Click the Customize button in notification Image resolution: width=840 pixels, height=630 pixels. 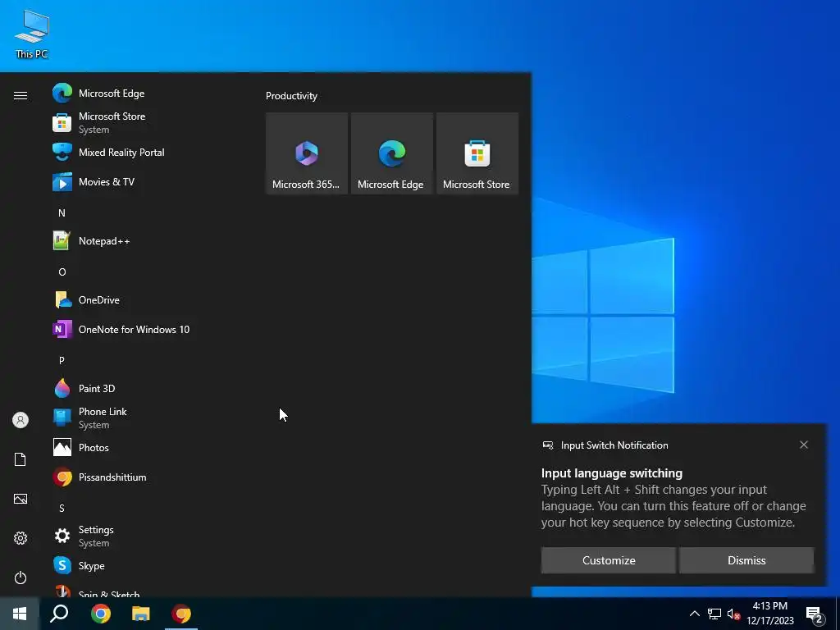pos(609,560)
